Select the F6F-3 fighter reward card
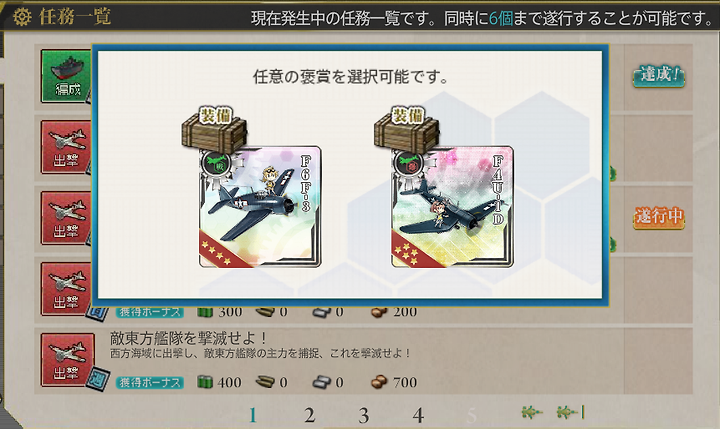The width and height of the screenshot is (720, 429). point(260,207)
